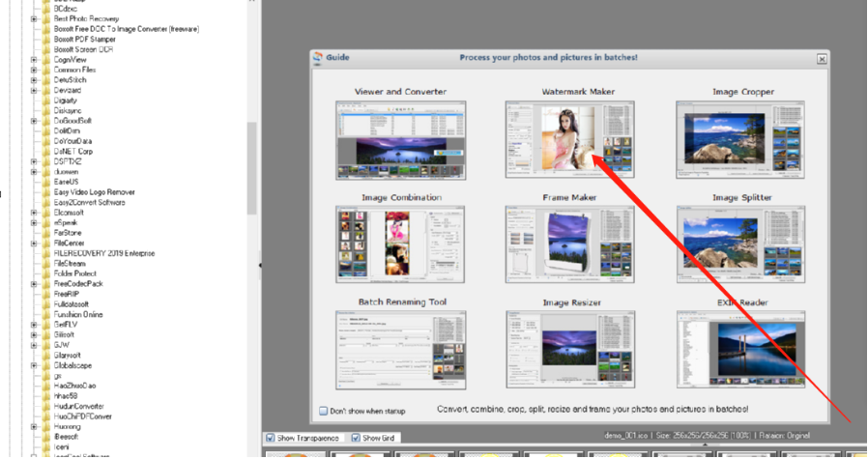
Task: Expand the Best Photo Recovery folder
Action: coord(34,18)
